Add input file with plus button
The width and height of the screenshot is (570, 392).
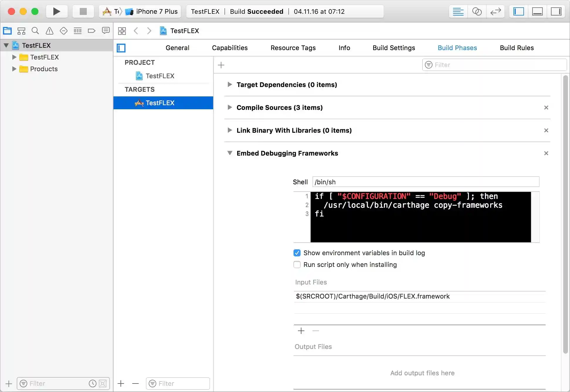pos(301,331)
